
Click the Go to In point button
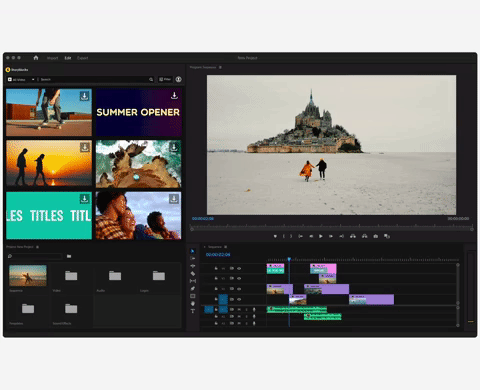[x=300, y=236]
